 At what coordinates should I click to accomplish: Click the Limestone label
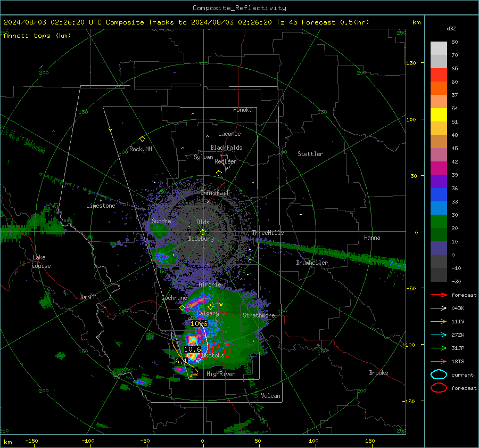(101, 206)
